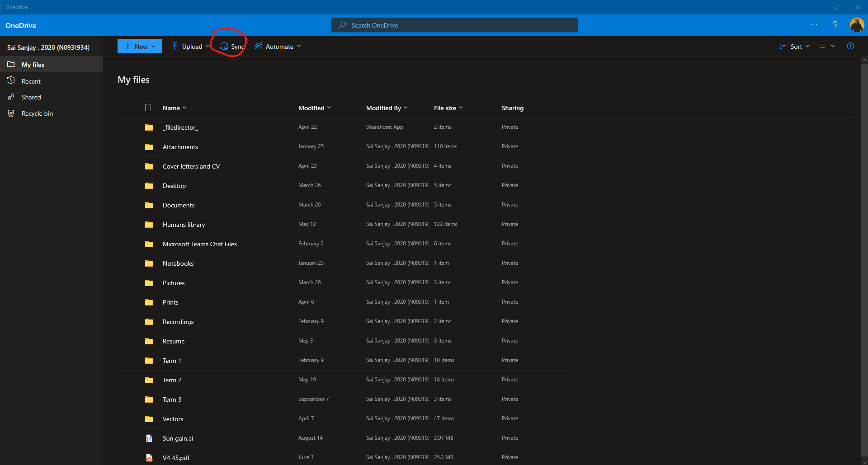Screen dimensions: 868x465
Task: Click the Search OneDrive input field
Action: point(455,25)
